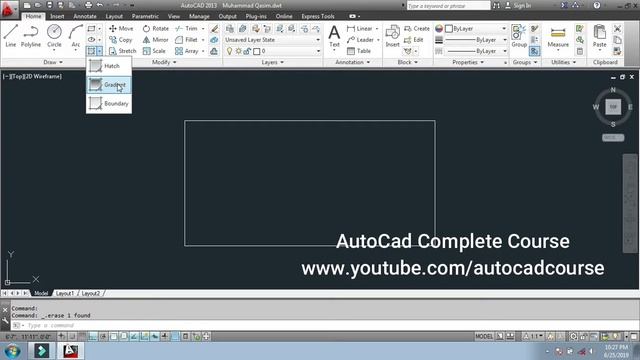The height and width of the screenshot is (360, 640).
Task: Click the Ellipse tool icon
Action: pyautogui.click(x=91, y=40)
